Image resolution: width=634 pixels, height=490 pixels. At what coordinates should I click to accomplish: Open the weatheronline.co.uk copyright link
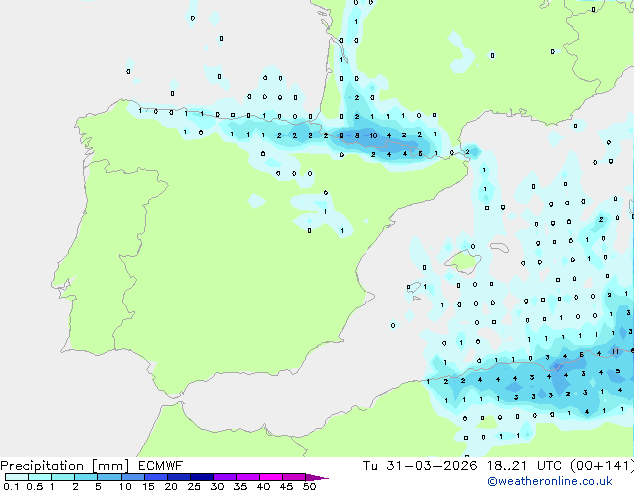point(550,481)
